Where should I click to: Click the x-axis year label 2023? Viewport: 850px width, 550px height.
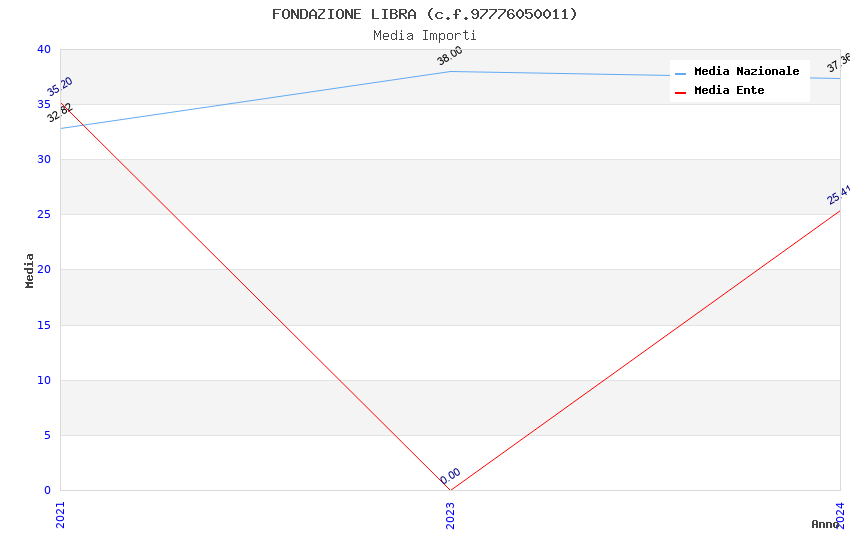[x=450, y=515]
